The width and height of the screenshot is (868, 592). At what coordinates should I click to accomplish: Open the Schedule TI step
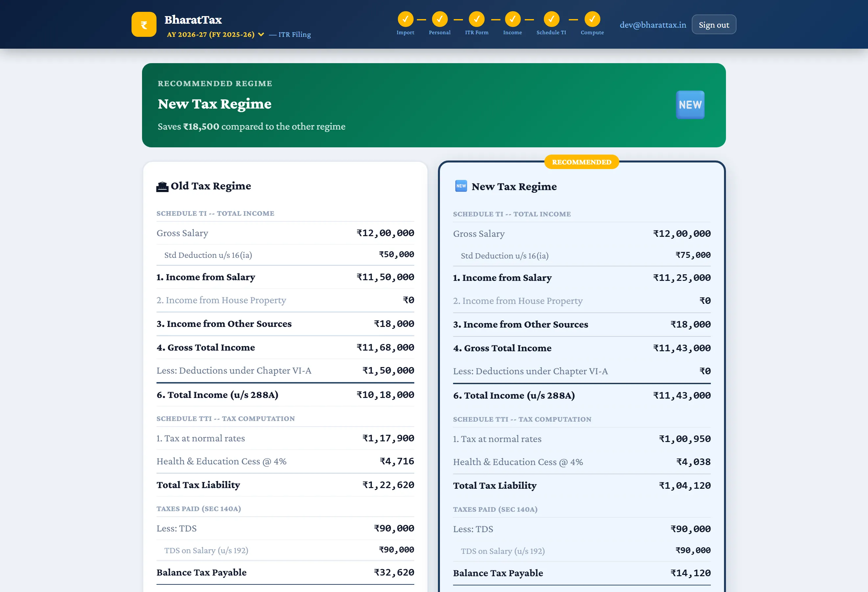[x=551, y=23]
